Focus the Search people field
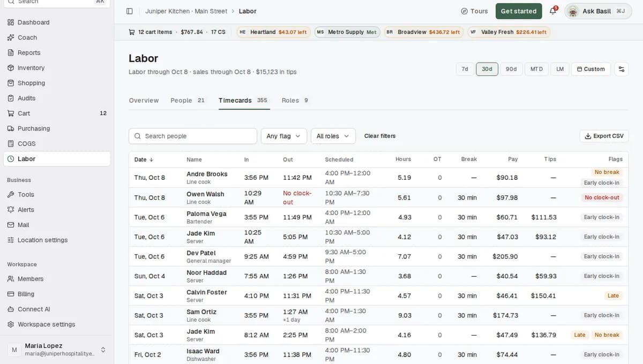Image resolution: width=643 pixels, height=364 pixels. [x=193, y=136]
